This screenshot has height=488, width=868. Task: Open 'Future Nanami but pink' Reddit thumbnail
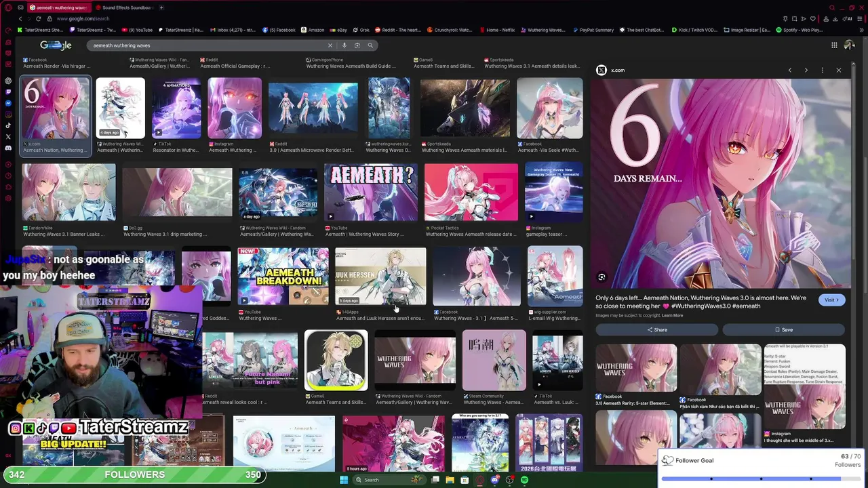tap(250, 361)
